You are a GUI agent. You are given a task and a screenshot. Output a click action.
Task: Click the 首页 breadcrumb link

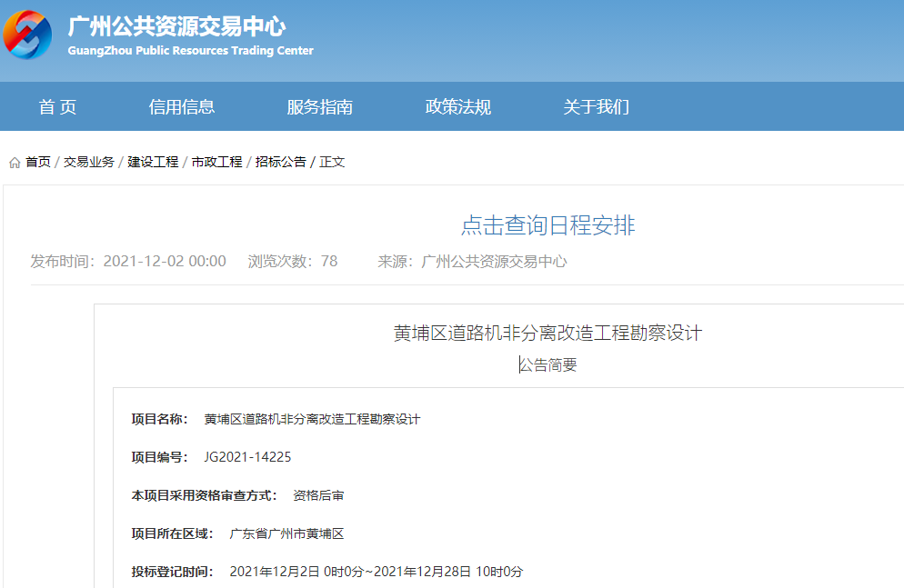[x=38, y=162]
